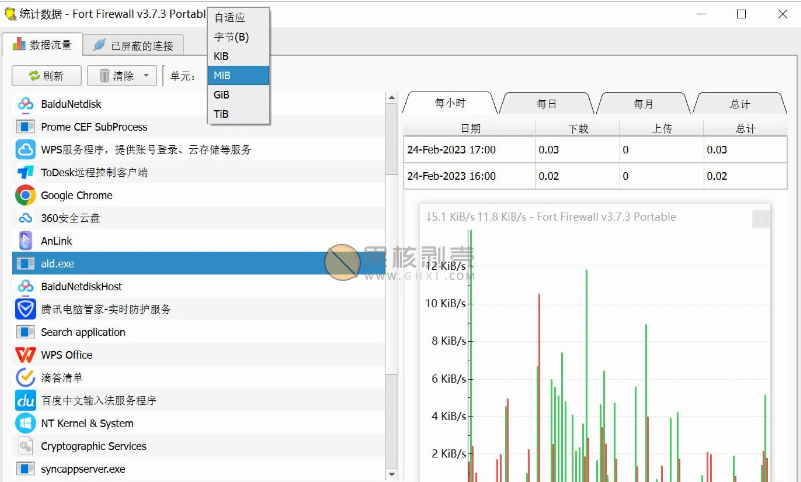Select the 24-Feb-2023 16:00 row
Viewport: 801px width, 482px height.
pyautogui.click(x=595, y=176)
